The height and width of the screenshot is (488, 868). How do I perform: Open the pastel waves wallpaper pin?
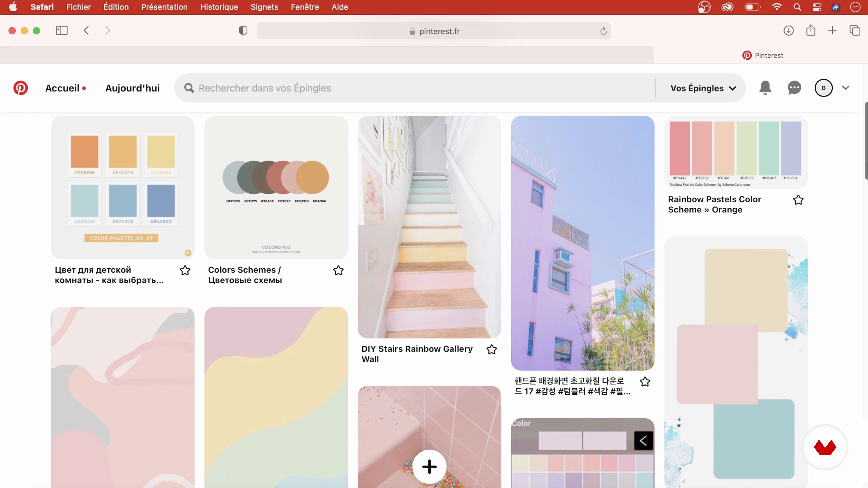click(276, 397)
